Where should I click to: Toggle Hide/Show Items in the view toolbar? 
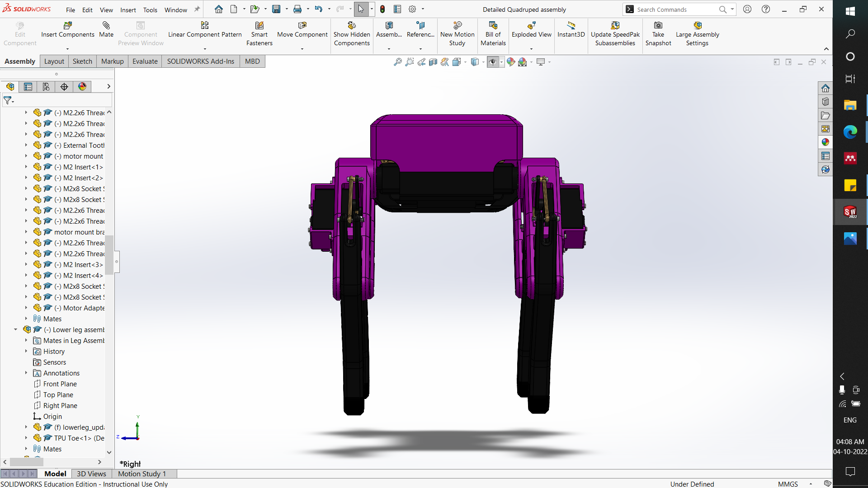click(493, 62)
